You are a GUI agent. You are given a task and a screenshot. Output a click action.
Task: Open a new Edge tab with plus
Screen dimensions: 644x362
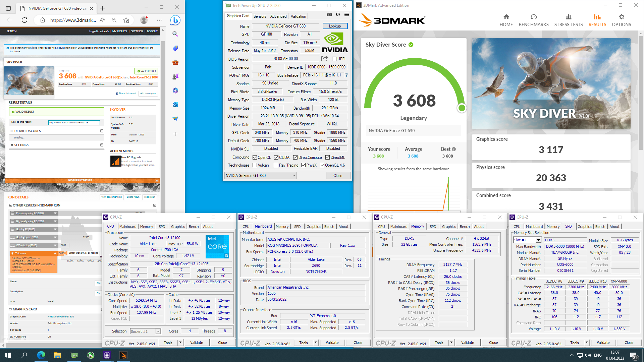coord(103,8)
